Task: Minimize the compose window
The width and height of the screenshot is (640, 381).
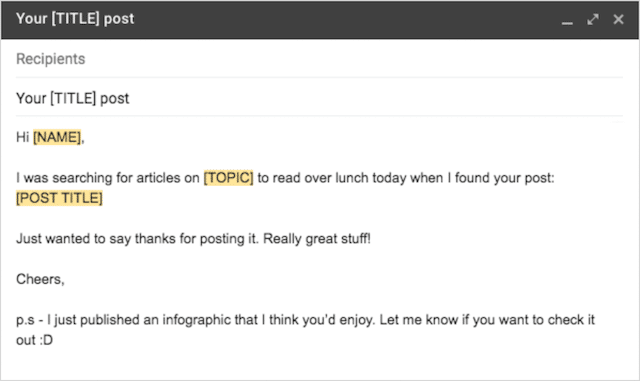Action: click(567, 20)
